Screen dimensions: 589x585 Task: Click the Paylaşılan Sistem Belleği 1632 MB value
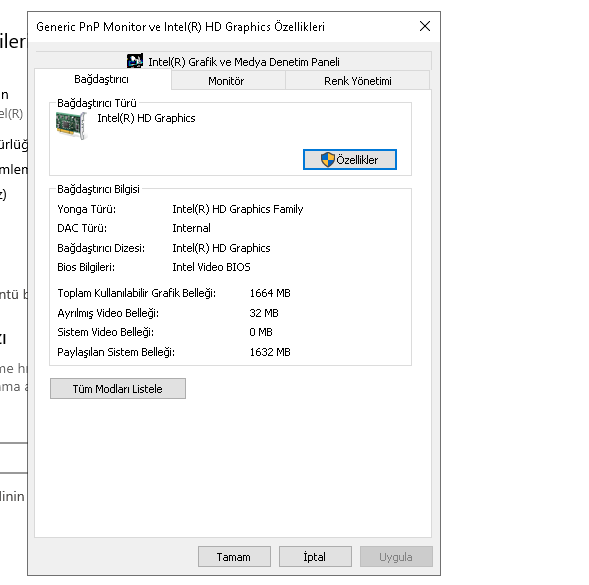[x=270, y=352]
